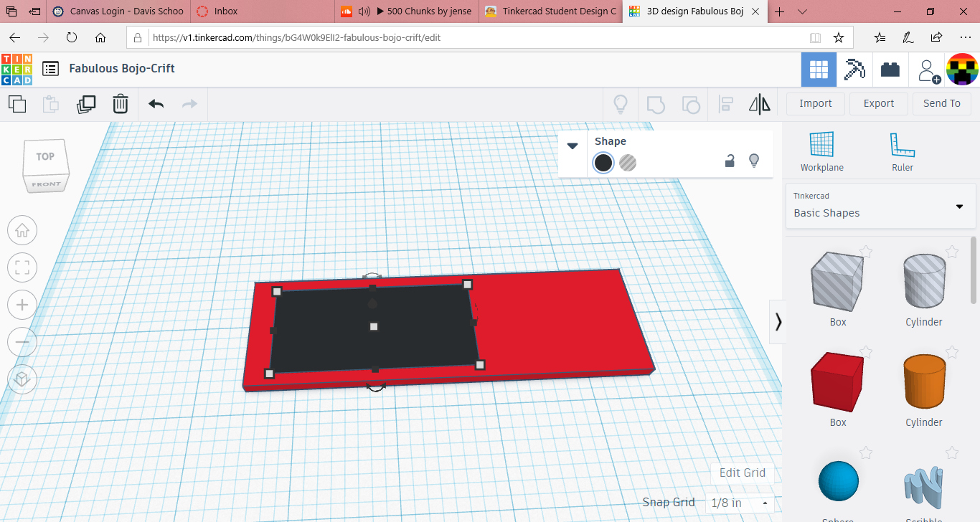Screen dimensions: 980x522
Task: Select the Solid black color swatch
Action: (603, 163)
